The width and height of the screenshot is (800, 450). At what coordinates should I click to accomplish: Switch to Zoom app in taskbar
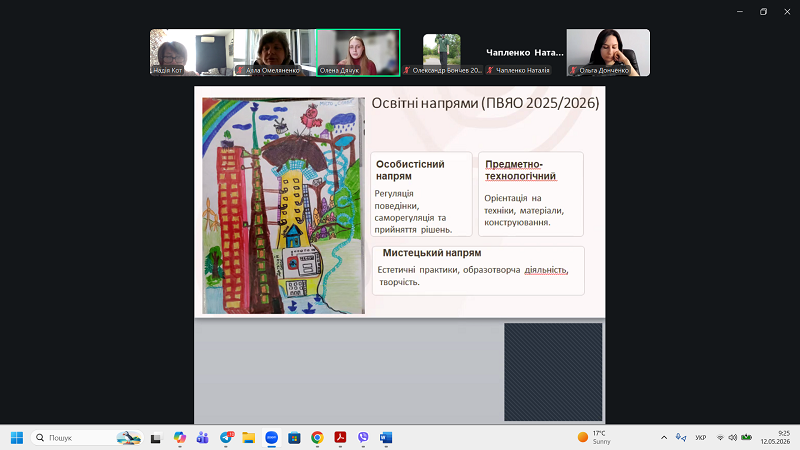[271, 438]
